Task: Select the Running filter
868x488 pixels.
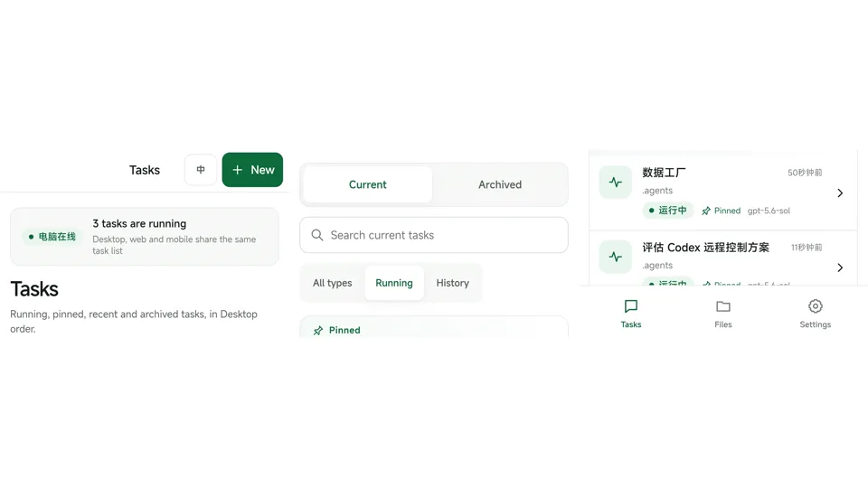Action: (394, 283)
